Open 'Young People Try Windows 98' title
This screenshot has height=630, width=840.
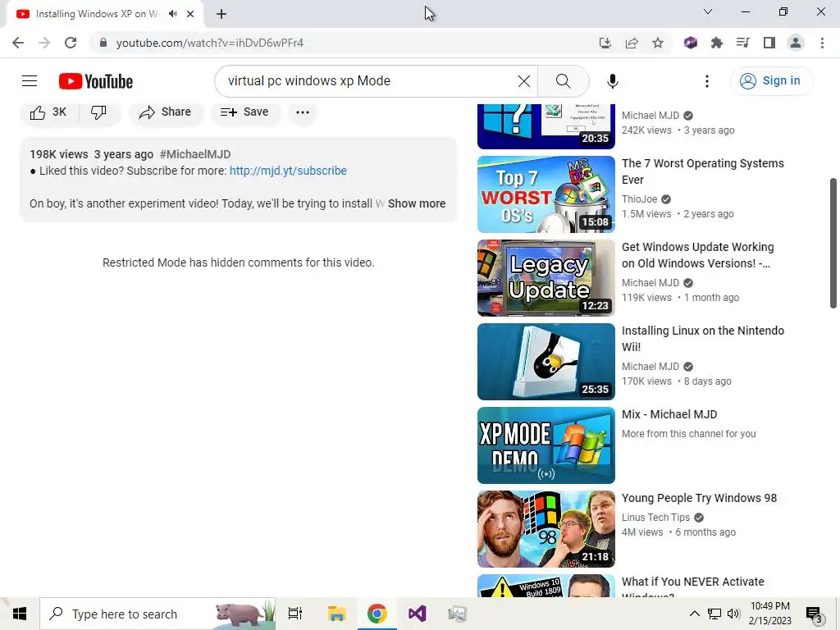pos(699,498)
